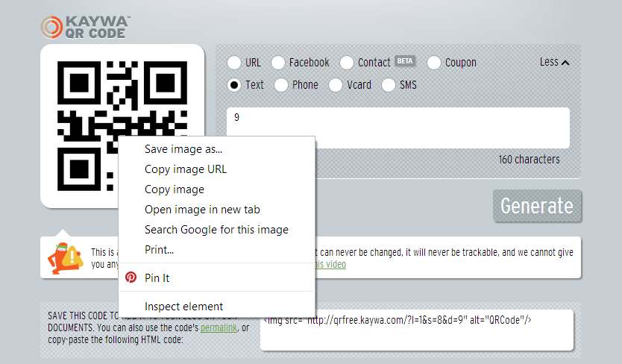
Task: Collapse options with the Less chevron
Action: tap(554, 63)
